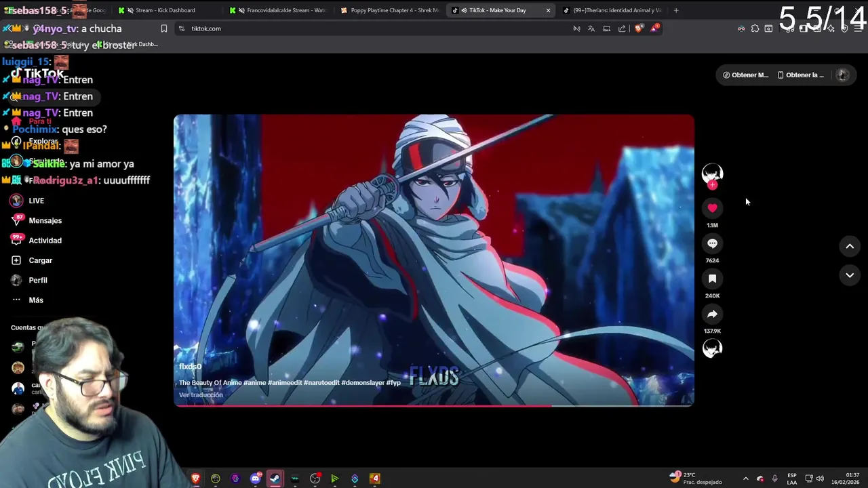Click the #demonslayer hashtag
This screenshot has height=488, width=868.
pyautogui.click(x=363, y=383)
